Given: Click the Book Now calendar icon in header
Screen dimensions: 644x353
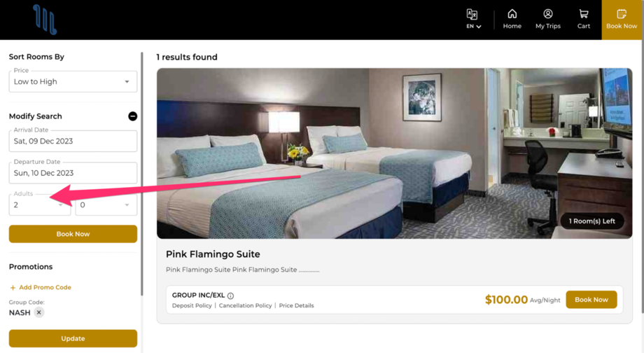Looking at the screenshot, I should click(x=622, y=14).
